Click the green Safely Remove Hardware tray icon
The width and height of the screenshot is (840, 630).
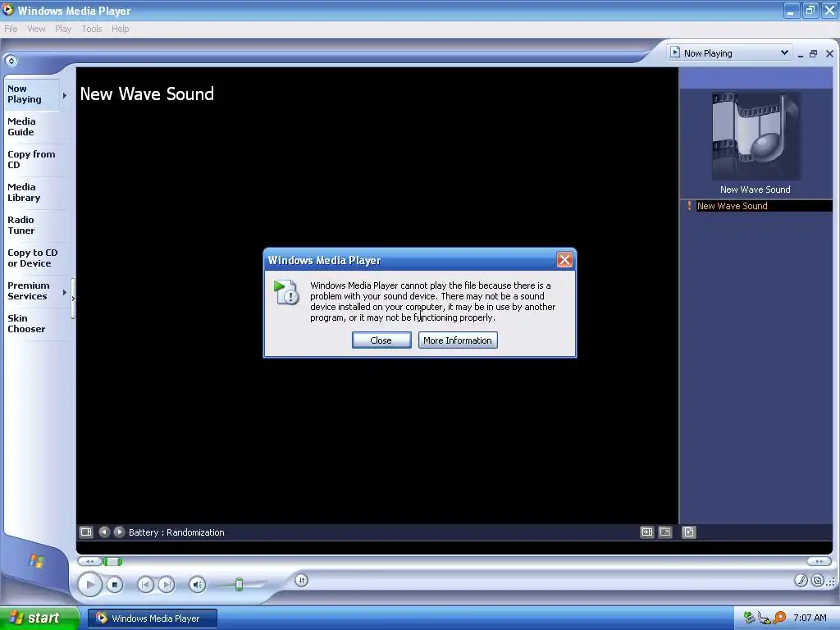(x=749, y=618)
